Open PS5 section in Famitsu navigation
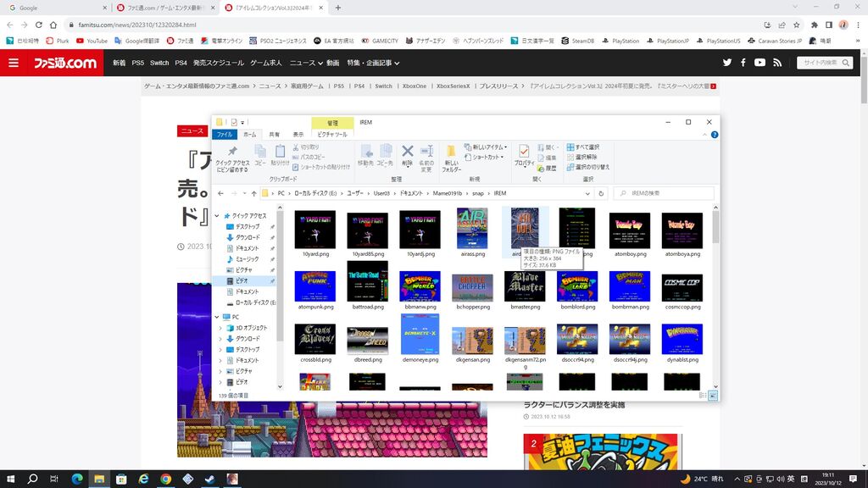Screen dimensions: 868x488 click(x=138, y=63)
